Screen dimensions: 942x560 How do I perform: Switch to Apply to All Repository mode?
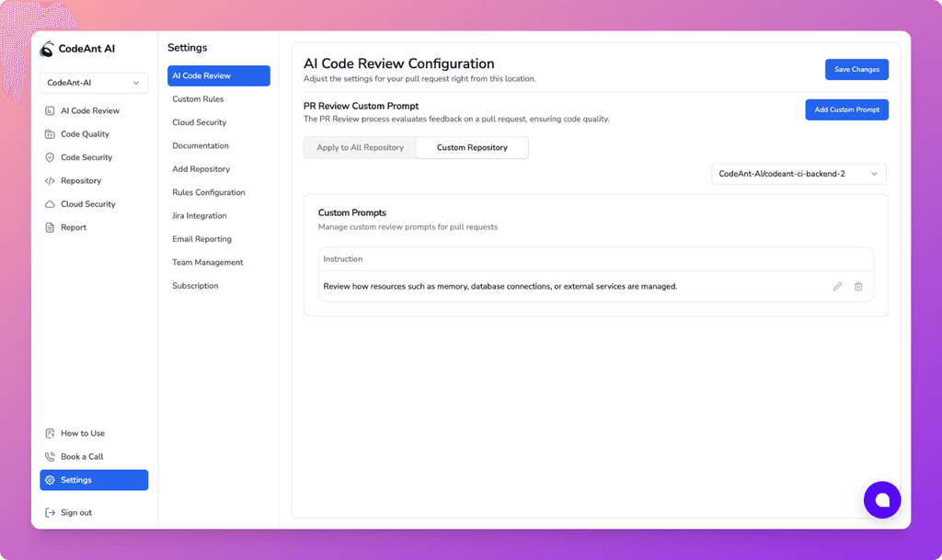pos(360,147)
